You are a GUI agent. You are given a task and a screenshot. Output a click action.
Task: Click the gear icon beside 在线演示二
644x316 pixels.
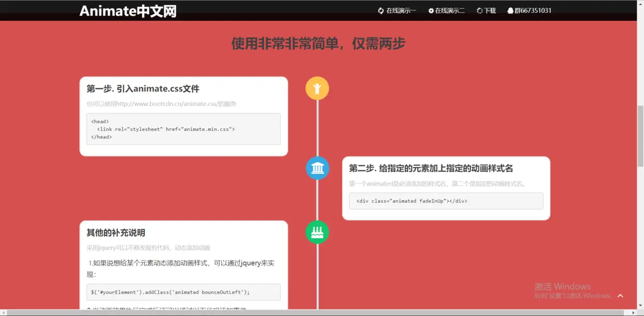(x=431, y=10)
